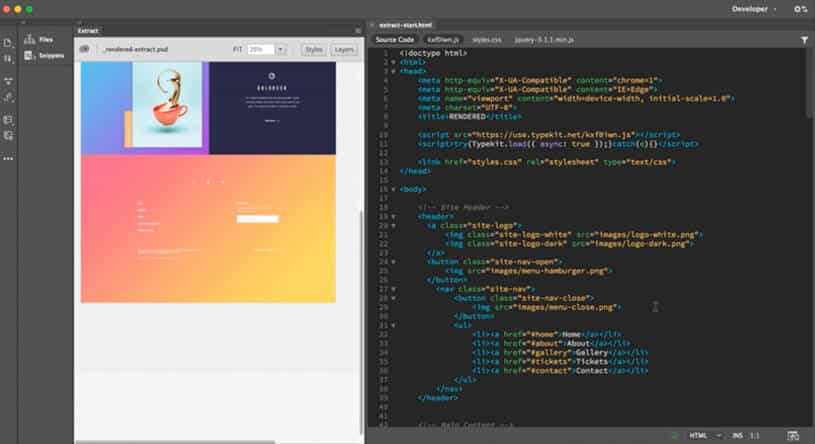This screenshot has width=815, height=444.
Task: Click the filter icon above the code editor
Action: pos(804,40)
